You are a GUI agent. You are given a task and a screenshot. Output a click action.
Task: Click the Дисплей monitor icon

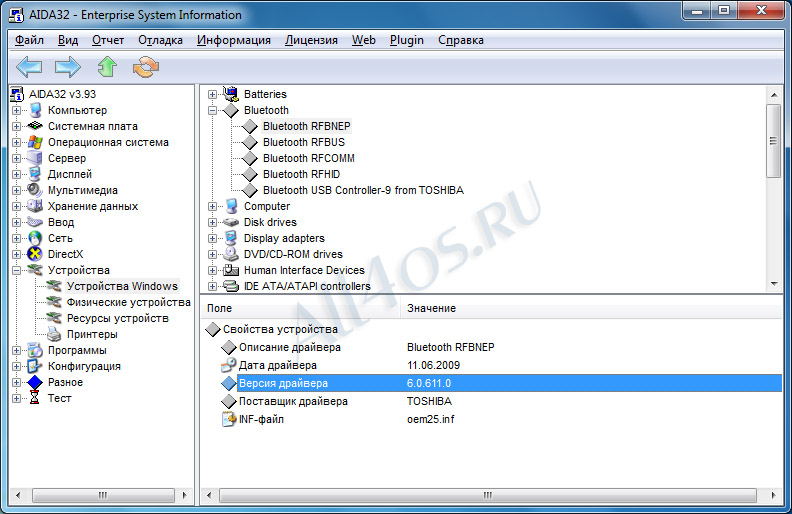coord(35,174)
